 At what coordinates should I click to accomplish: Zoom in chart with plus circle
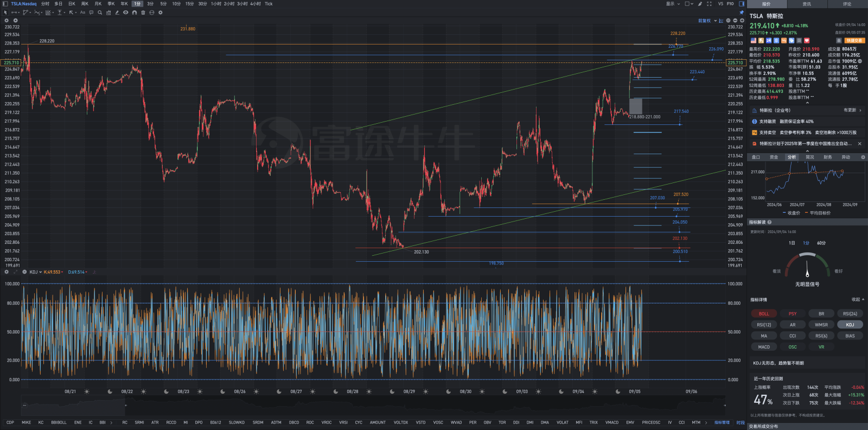coord(742,21)
